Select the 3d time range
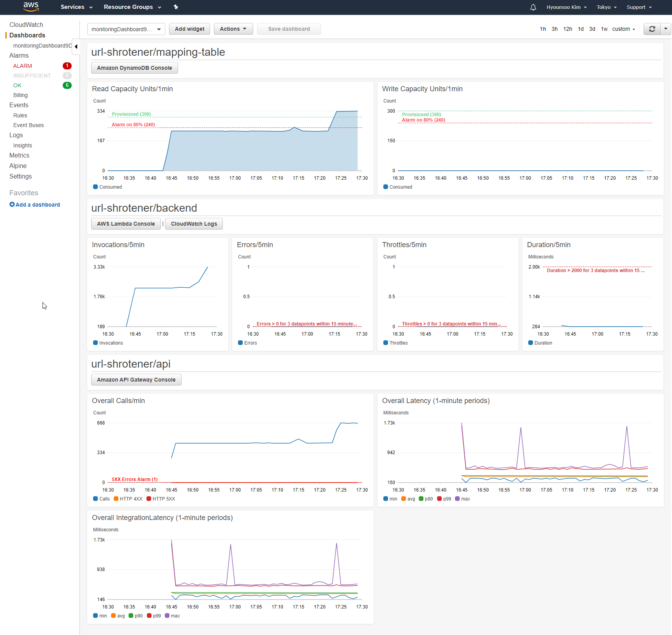Screen dimensions: 672x635 [x=592, y=29]
